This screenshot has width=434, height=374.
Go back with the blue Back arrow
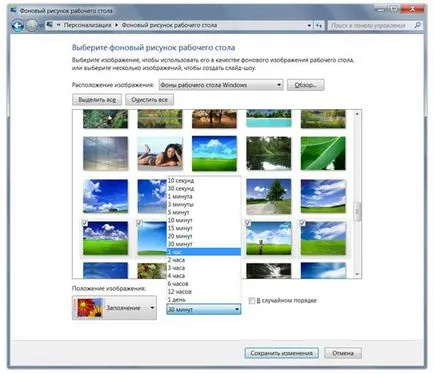(x=18, y=25)
